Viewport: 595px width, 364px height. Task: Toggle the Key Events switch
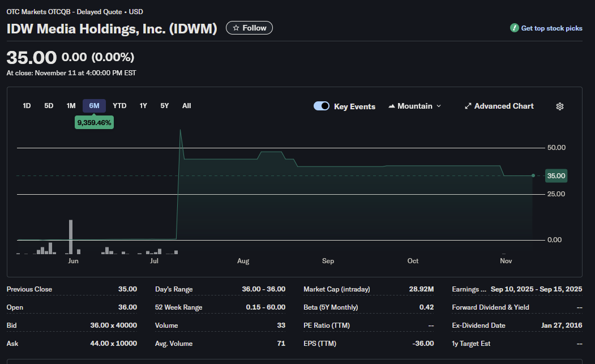click(x=322, y=106)
